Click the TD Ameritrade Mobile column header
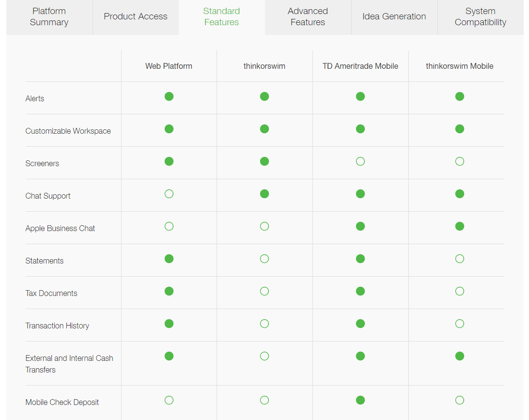529x420 pixels. 360,66
